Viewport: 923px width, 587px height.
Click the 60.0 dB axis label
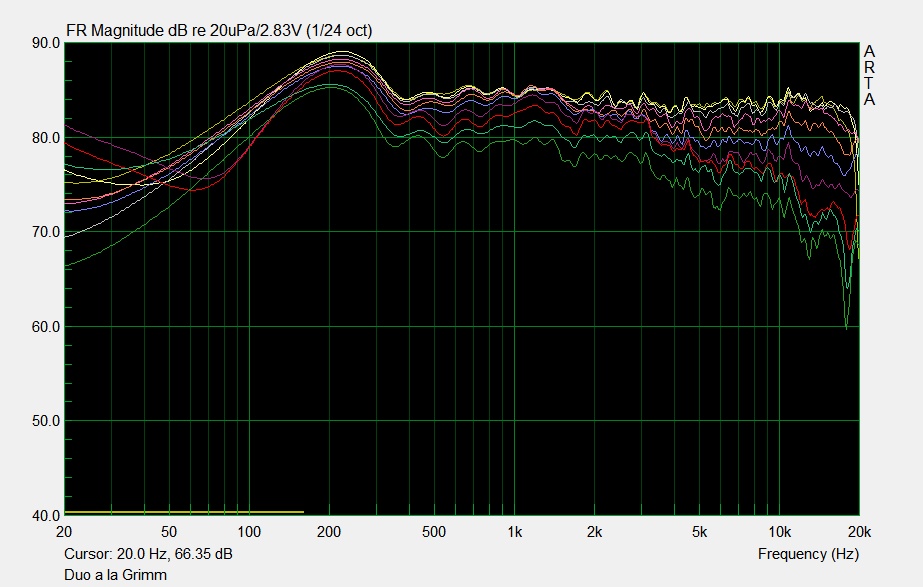(46, 327)
